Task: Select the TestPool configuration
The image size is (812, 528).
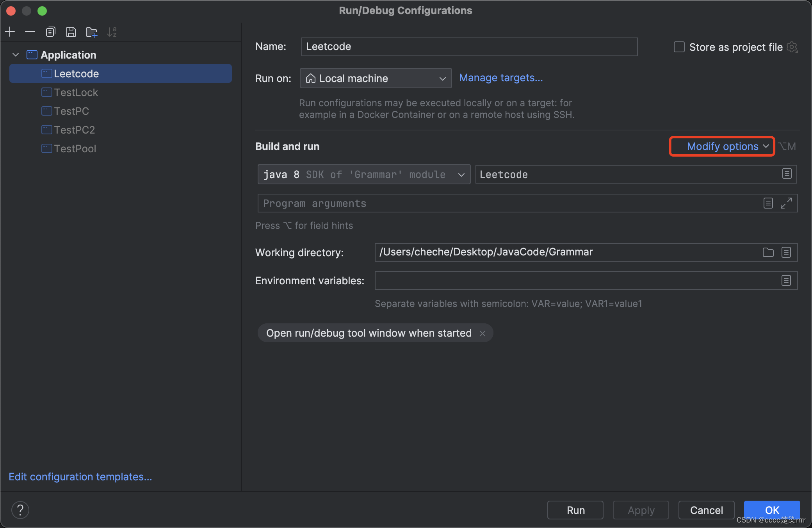Action: (75, 149)
